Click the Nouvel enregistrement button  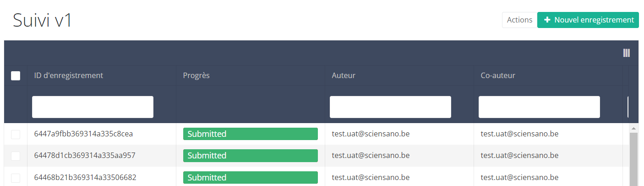588,20
